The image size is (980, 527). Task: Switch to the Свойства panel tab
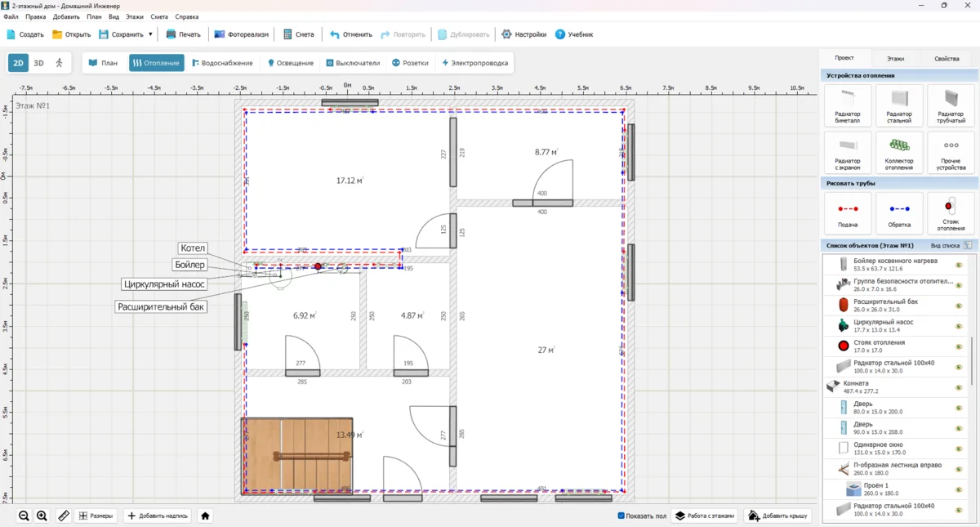(947, 58)
